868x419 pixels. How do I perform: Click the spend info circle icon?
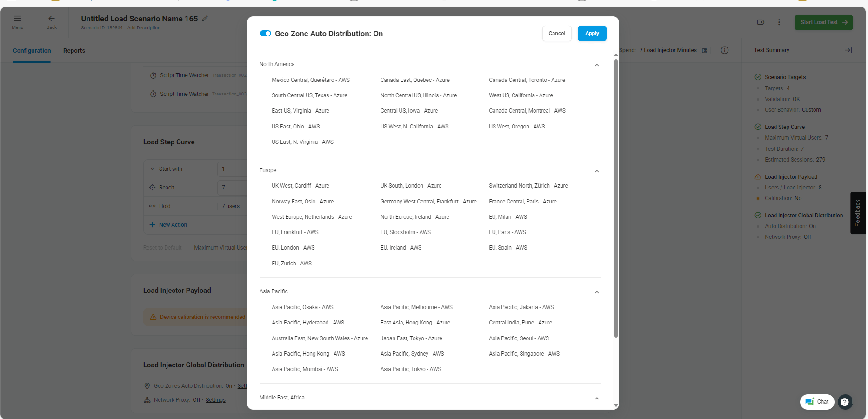point(724,50)
